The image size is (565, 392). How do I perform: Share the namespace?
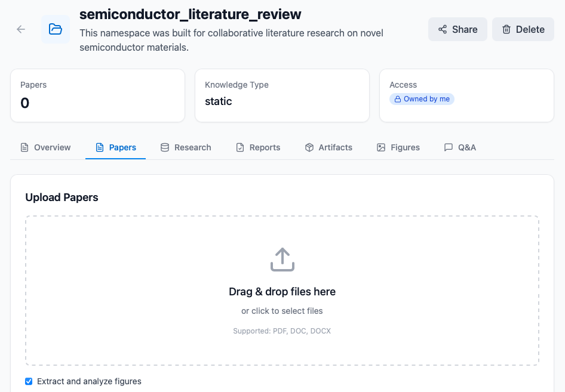point(457,29)
